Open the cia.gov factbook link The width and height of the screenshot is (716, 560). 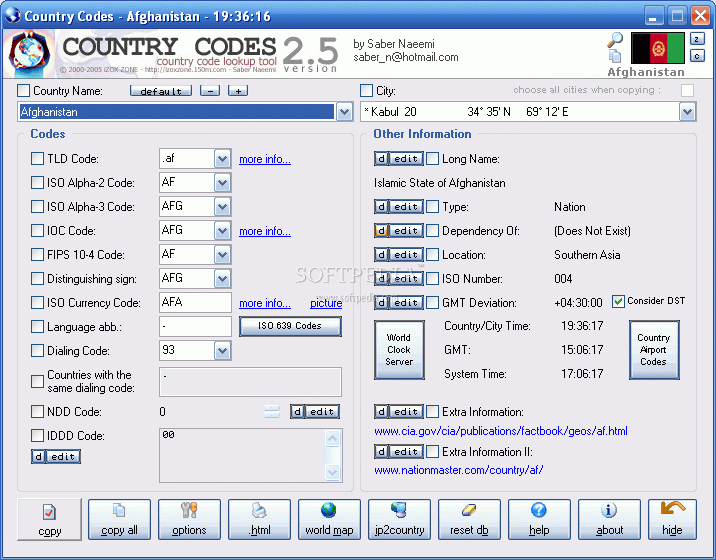(x=501, y=431)
